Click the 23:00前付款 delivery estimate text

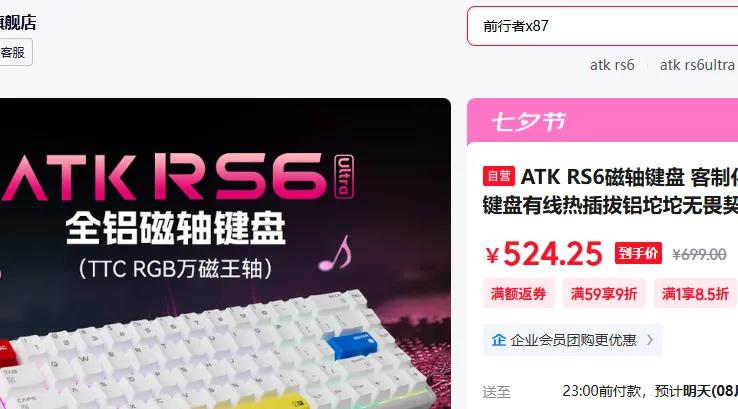click(602, 391)
